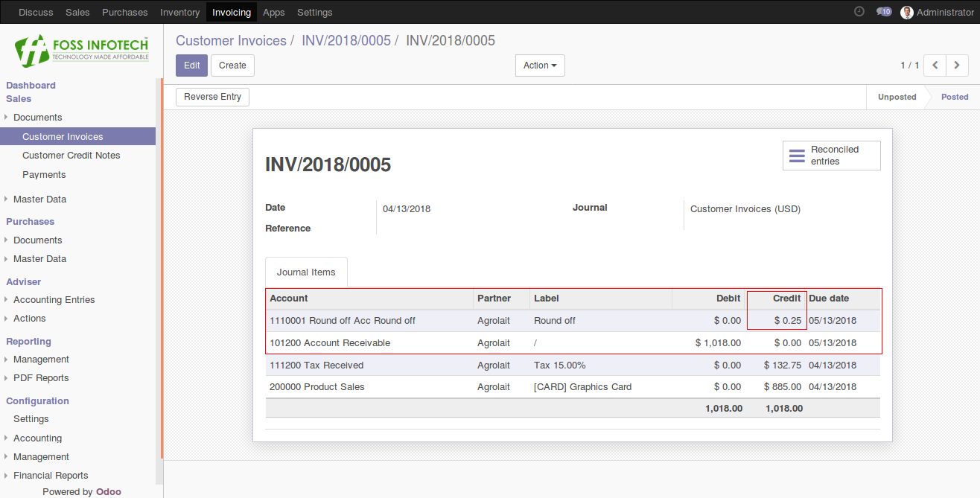Open the Purchases menu in top bar
The width and height of the screenshot is (980, 498).
[x=125, y=12]
